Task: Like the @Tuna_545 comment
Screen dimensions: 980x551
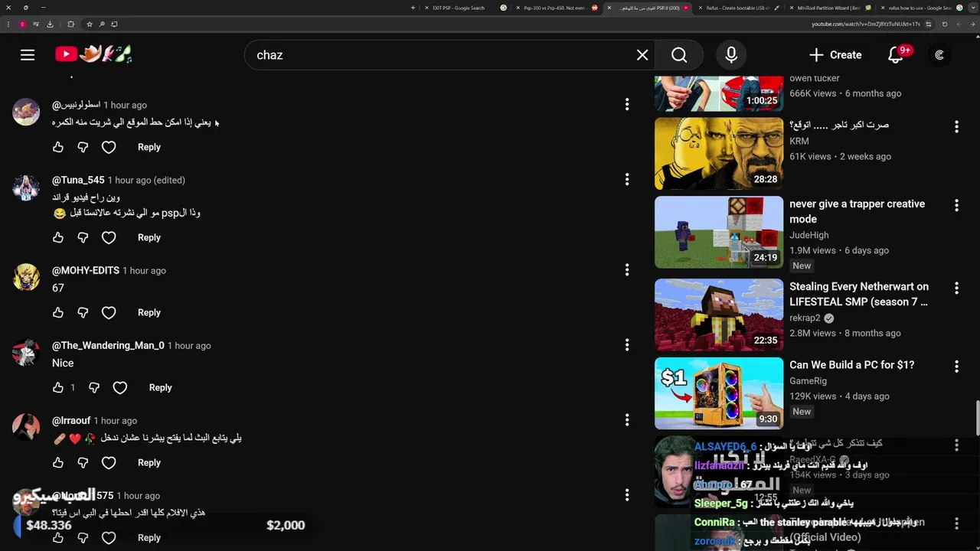Action: point(58,237)
